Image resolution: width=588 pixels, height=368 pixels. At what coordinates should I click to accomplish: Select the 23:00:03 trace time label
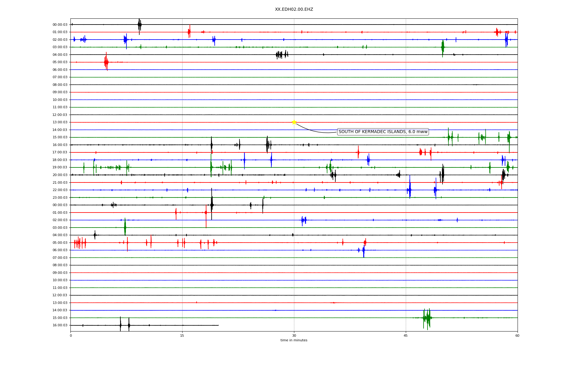coord(60,197)
